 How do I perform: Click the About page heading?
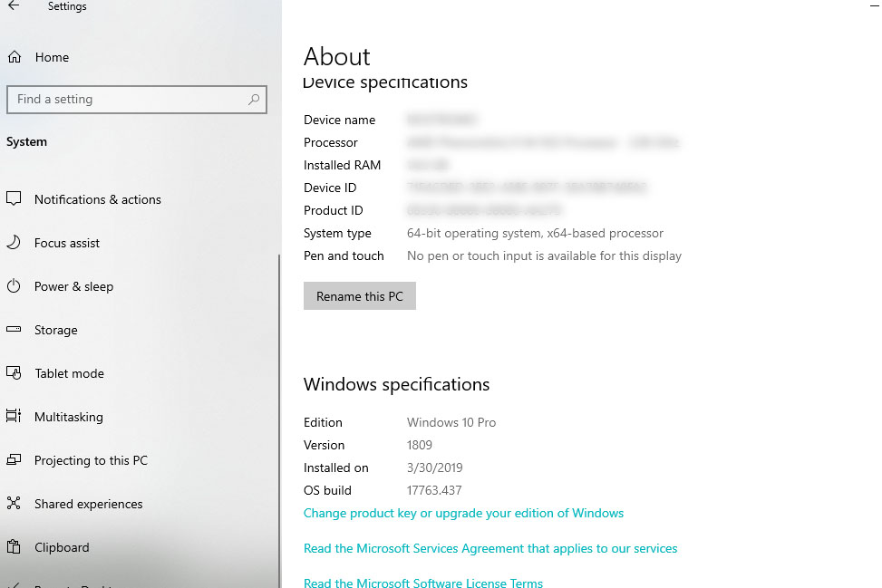click(337, 57)
